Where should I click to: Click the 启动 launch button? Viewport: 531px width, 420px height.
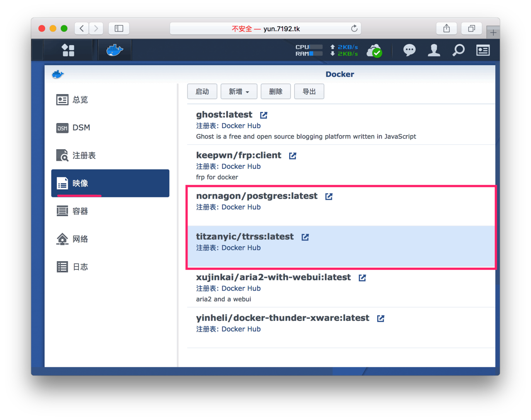[202, 91]
